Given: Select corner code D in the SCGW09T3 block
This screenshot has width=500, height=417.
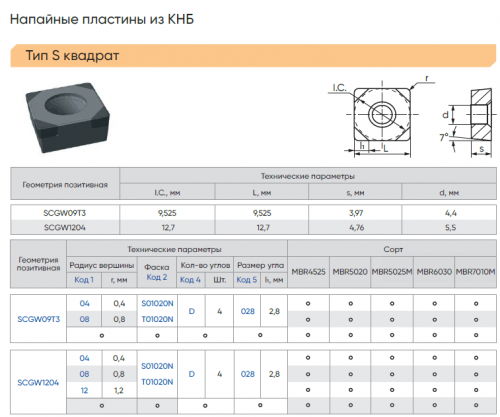Looking at the screenshot, I should (192, 311).
